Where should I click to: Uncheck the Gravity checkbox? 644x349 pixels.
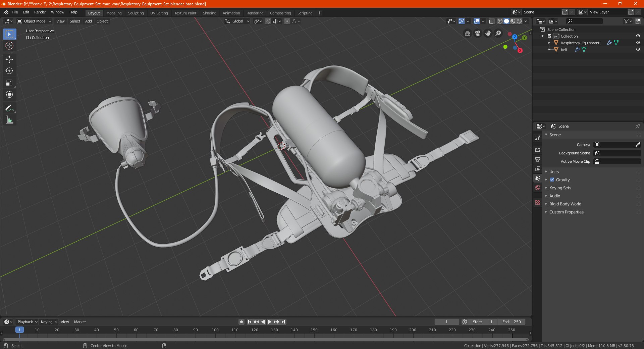tap(552, 180)
